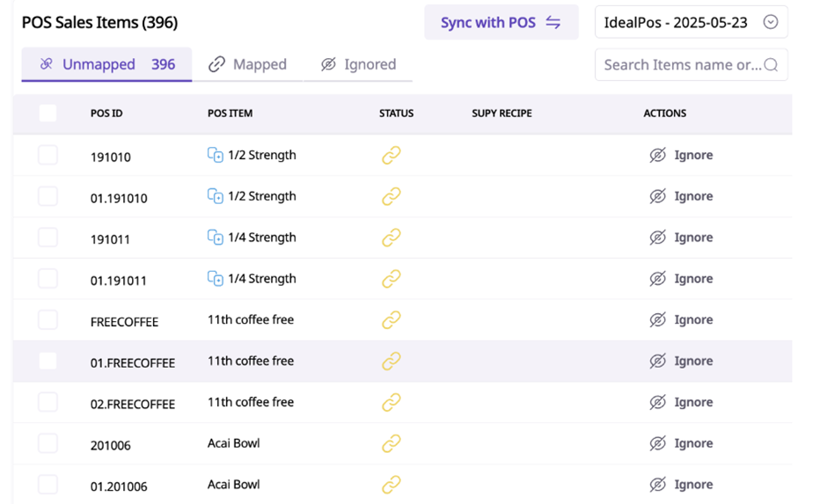The height and width of the screenshot is (504, 827).
Task: Select the checkbox for POS ID FREECOFFEE
Action: click(x=48, y=320)
